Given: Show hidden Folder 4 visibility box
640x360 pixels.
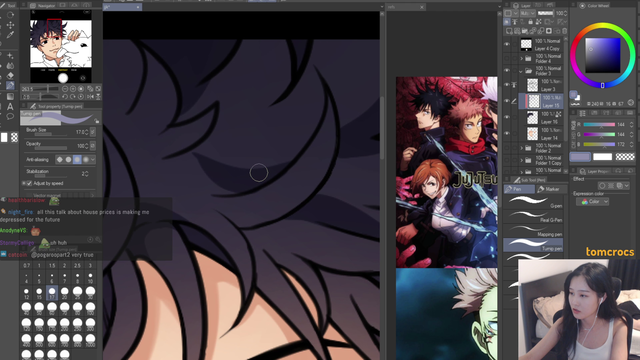Looking at the screenshot, I should pyautogui.click(x=507, y=58).
